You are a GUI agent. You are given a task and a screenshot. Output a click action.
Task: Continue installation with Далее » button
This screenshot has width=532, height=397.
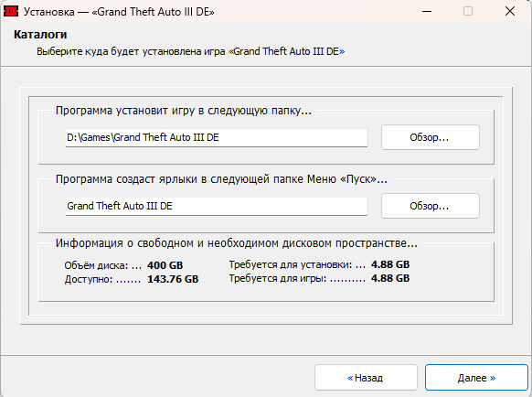tap(476, 378)
